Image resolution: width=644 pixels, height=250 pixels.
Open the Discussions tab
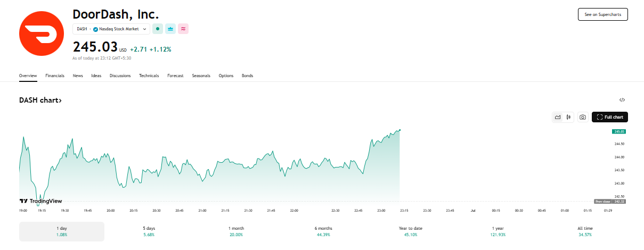[x=120, y=76]
